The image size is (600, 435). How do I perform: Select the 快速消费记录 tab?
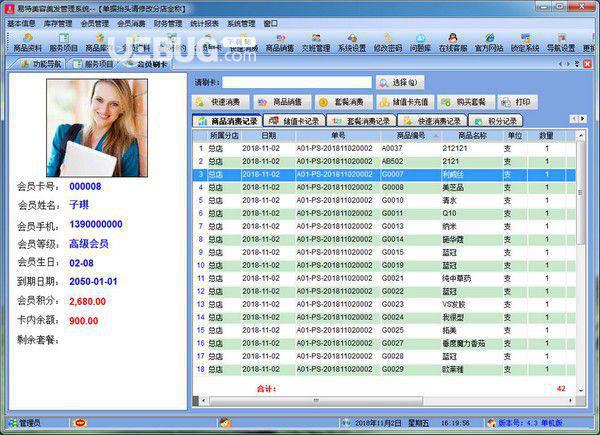tap(432, 121)
